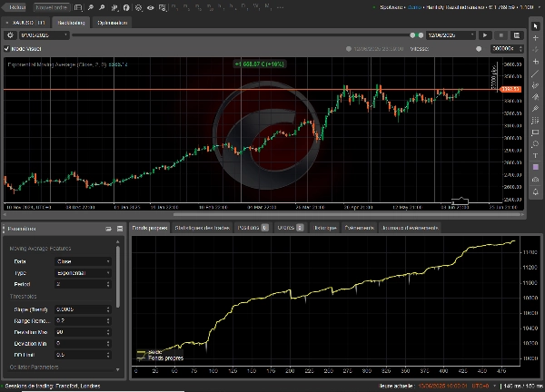
Task: Select the Fonds propres tab
Action: click(x=150, y=228)
